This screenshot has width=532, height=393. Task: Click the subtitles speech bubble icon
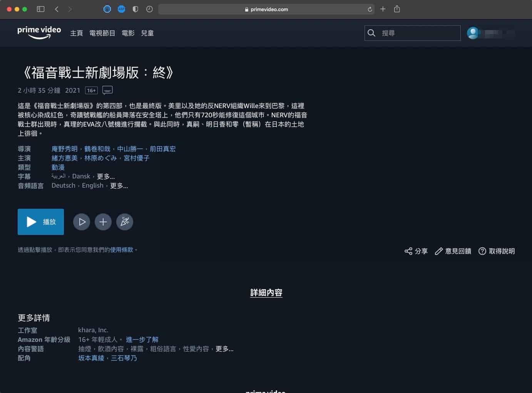point(107,90)
